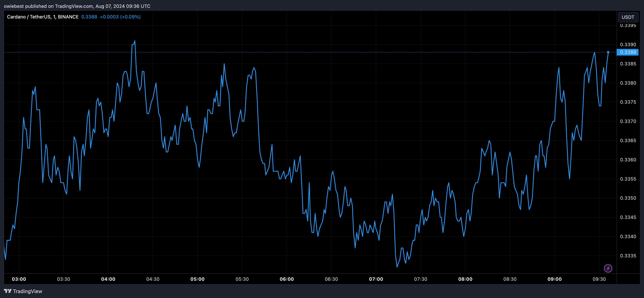Select the Cardano / TetherUS symbol title

point(43,17)
